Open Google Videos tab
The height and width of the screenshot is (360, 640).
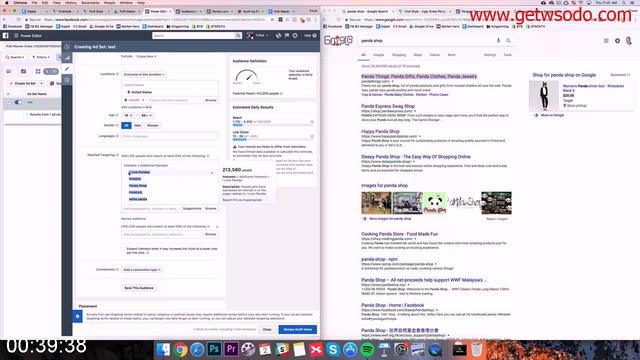click(x=435, y=55)
